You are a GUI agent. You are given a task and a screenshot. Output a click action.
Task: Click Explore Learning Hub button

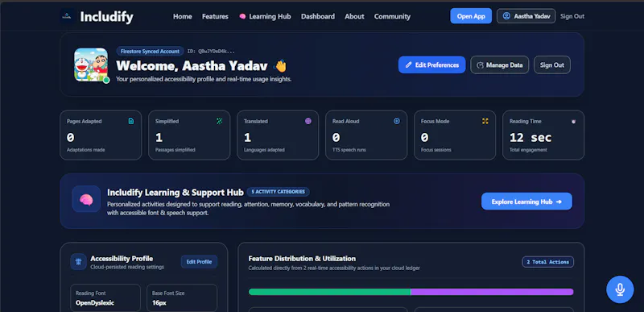(526, 202)
